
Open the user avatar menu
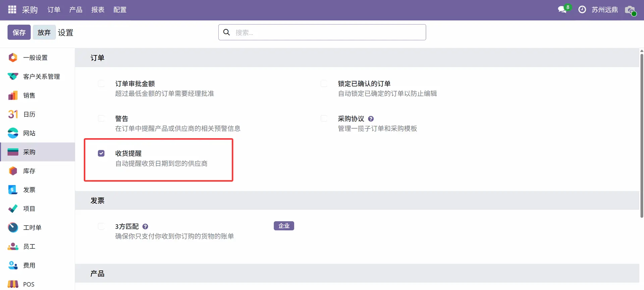(630, 10)
